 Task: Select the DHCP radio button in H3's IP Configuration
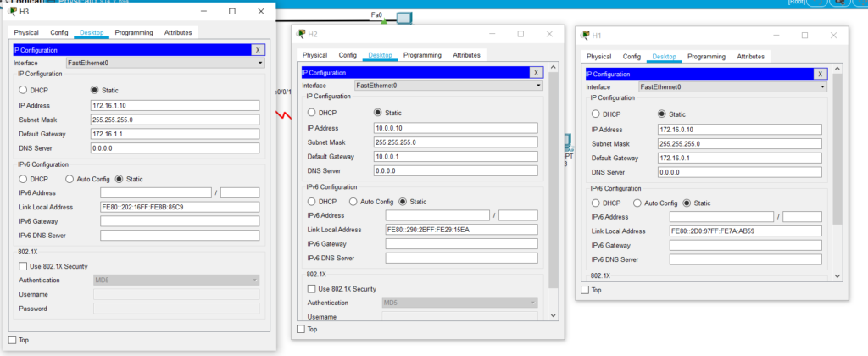click(24, 89)
